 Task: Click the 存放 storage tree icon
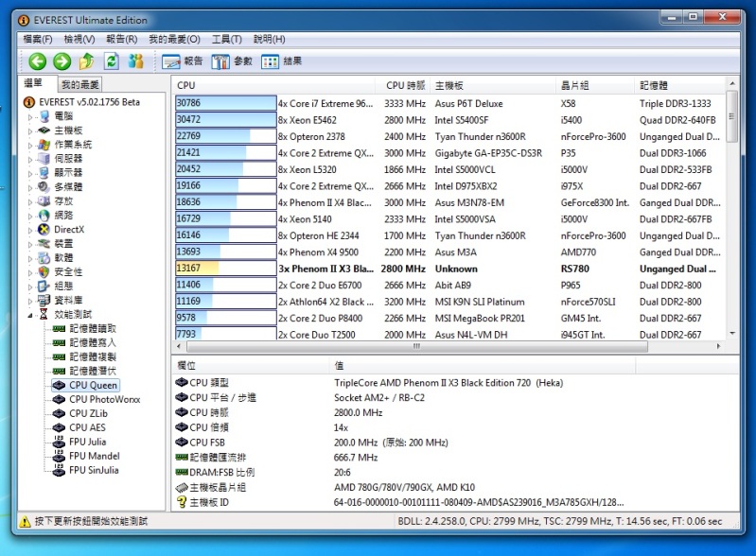44,200
